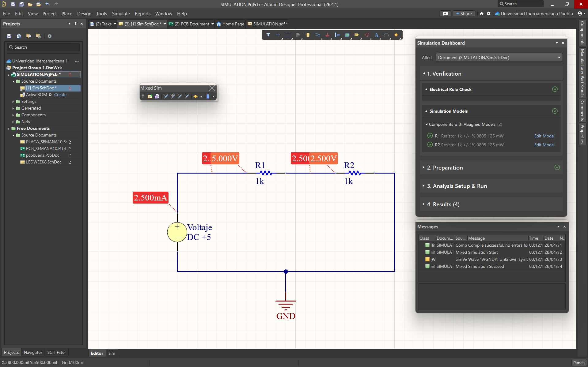Image resolution: width=588 pixels, height=367 pixels.
Task: Choose the arc drawing tool
Action: coord(386,35)
